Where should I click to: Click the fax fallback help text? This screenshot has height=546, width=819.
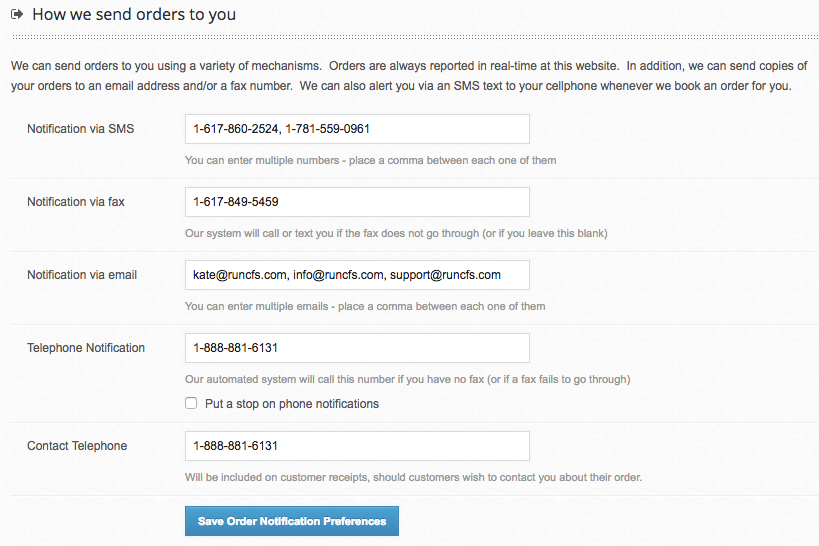click(x=396, y=233)
